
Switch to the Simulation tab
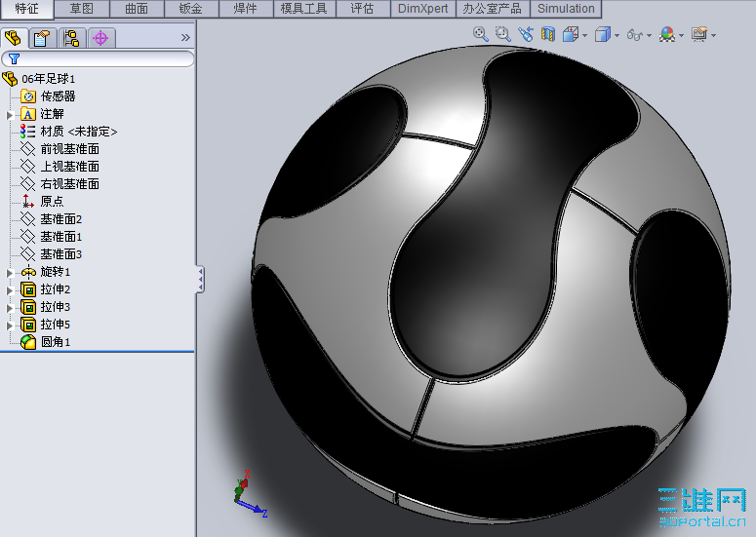click(x=566, y=9)
